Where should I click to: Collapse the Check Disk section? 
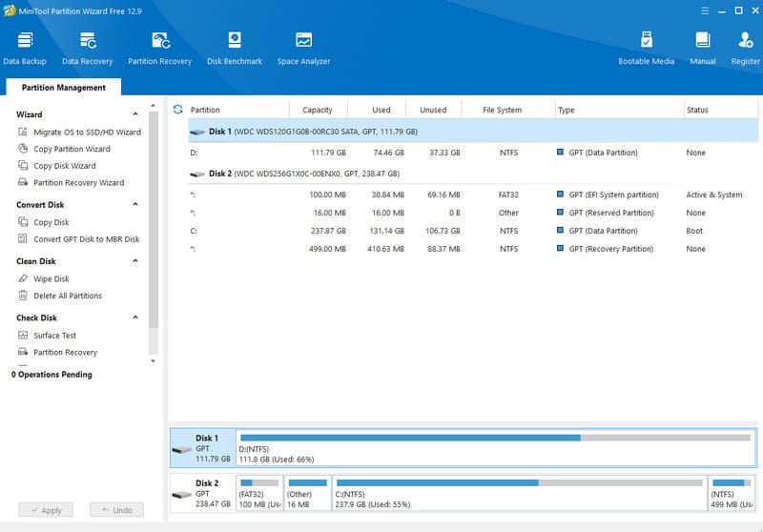pos(135,317)
